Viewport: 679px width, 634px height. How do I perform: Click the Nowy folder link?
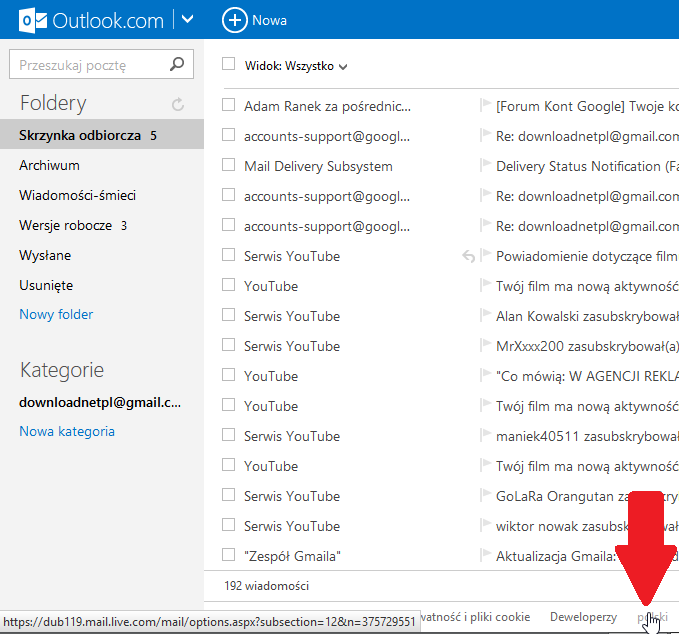tap(56, 314)
